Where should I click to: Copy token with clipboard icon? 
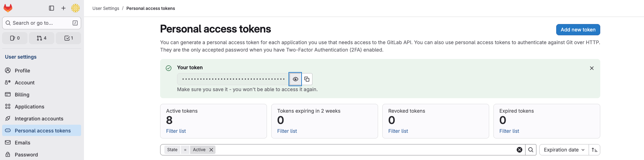pyautogui.click(x=307, y=79)
